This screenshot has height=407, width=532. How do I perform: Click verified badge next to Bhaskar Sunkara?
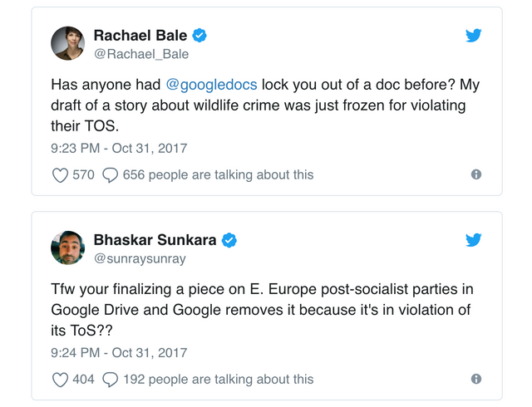tap(229, 240)
